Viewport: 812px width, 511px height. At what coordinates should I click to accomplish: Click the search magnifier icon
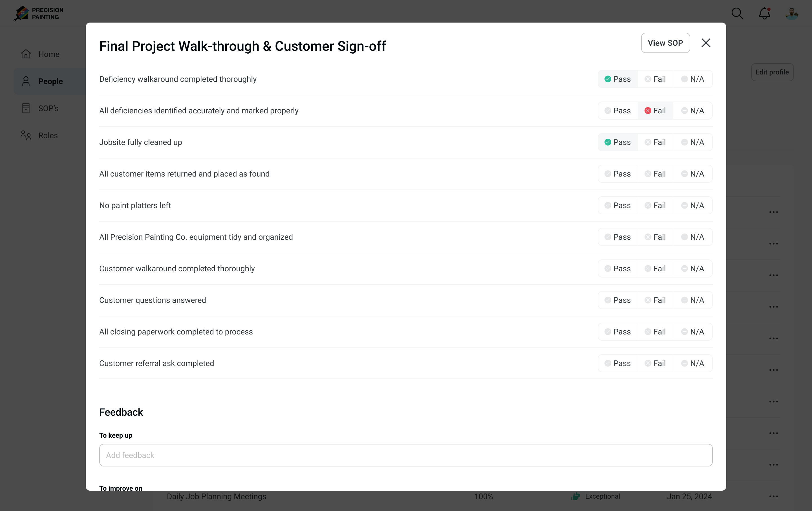coord(737,14)
